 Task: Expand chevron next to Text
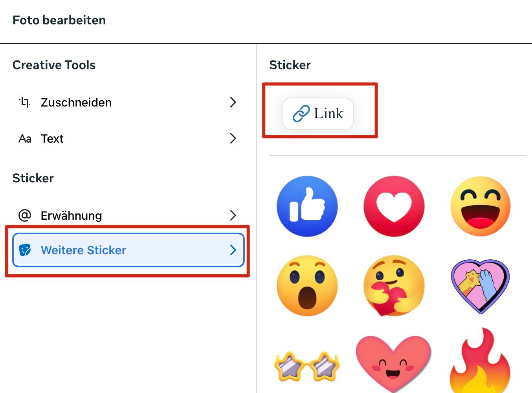coord(233,139)
